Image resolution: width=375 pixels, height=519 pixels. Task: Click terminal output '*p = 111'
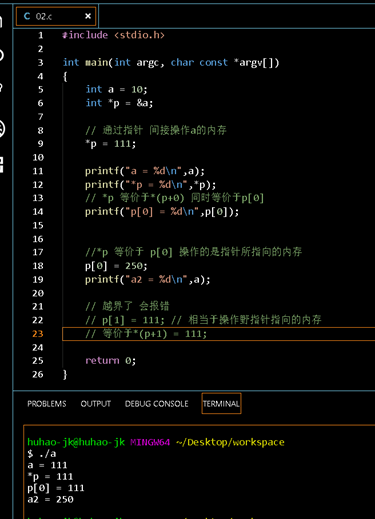tap(50, 476)
